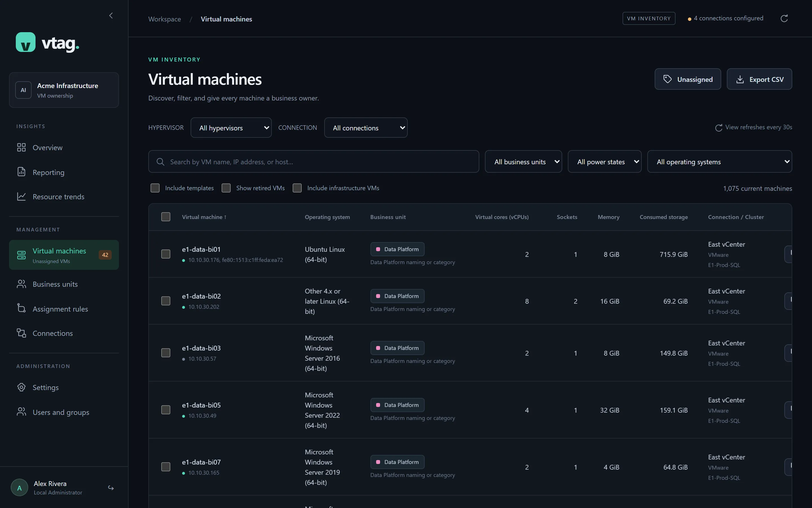Sign out using arrow next to Alex Rivera
This screenshot has height=508, width=812.
coord(111,488)
